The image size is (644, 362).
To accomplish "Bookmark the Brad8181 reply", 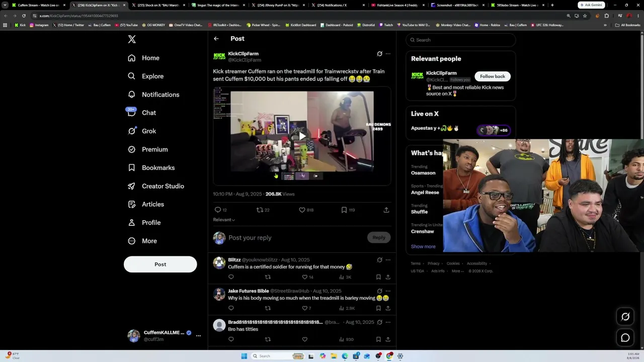I will 378,339.
